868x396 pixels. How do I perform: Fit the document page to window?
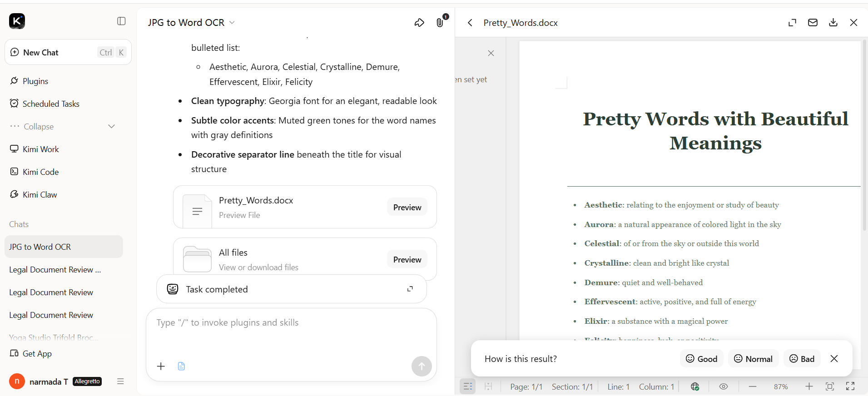click(830, 386)
